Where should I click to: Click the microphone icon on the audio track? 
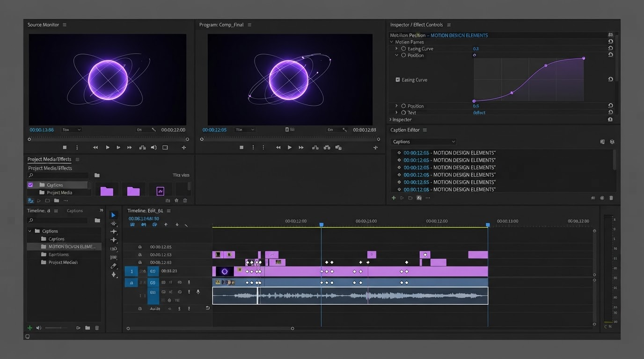point(198,292)
